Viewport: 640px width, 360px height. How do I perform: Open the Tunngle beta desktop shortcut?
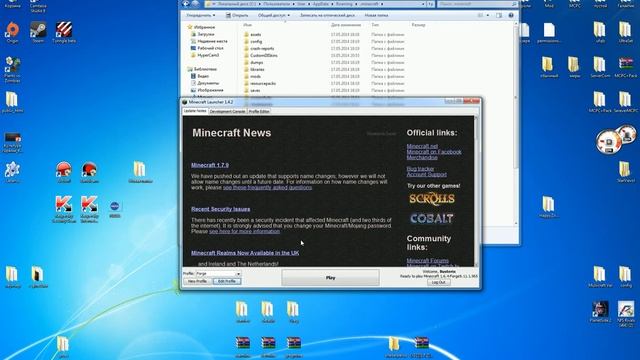click(64, 32)
